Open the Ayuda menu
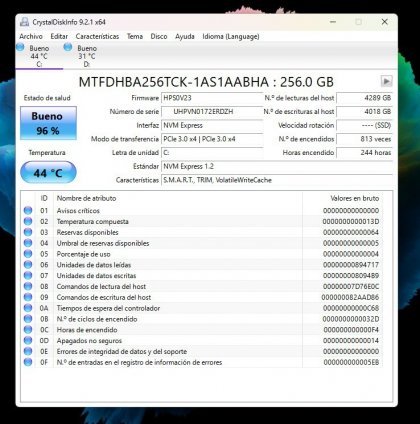 coord(185,36)
